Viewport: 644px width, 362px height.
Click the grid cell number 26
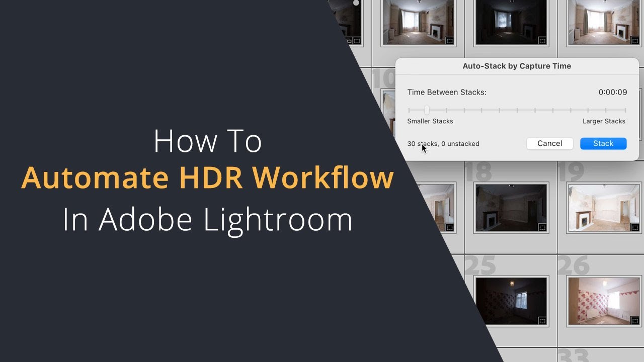tap(573, 265)
